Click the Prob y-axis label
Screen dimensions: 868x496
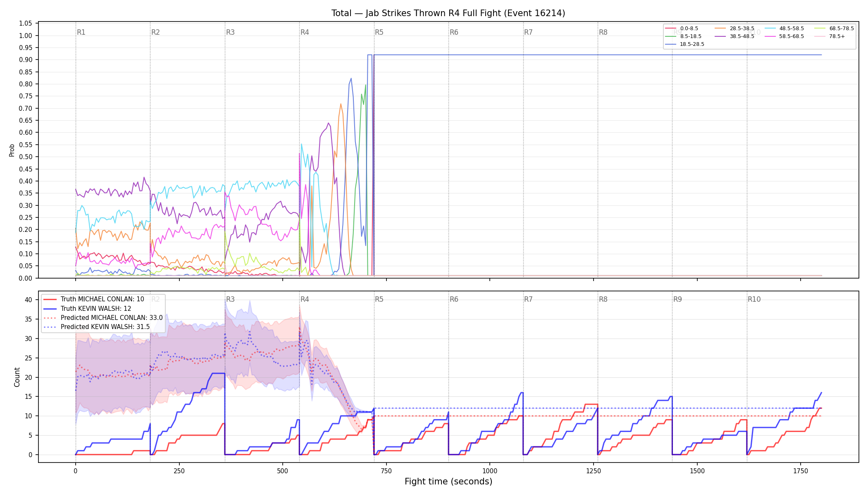[x=12, y=150]
